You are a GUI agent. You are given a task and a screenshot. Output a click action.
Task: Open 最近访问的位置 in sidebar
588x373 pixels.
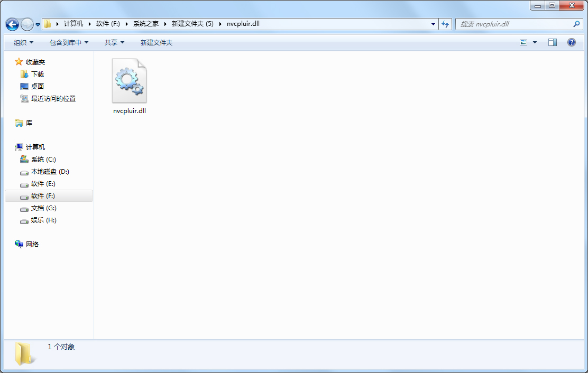click(53, 99)
